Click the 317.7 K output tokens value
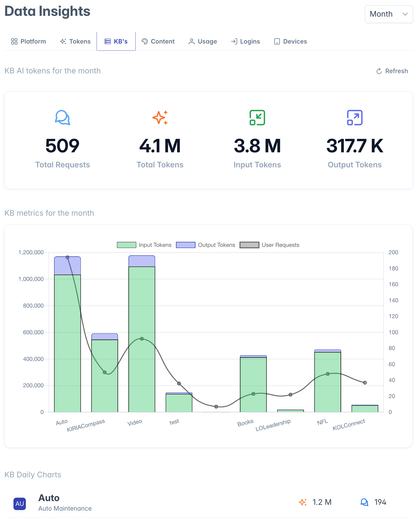Image resolution: width=420 pixels, height=518 pixels. coord(355,146)
